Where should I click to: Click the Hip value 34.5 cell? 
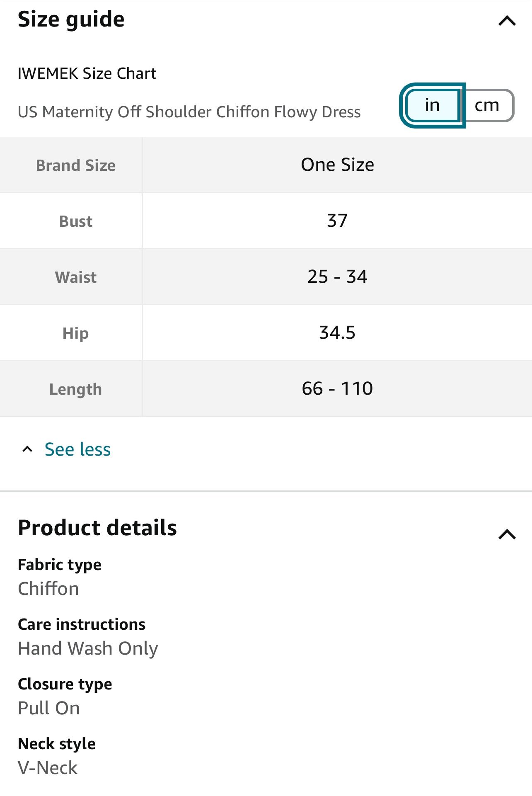[337, 332]
